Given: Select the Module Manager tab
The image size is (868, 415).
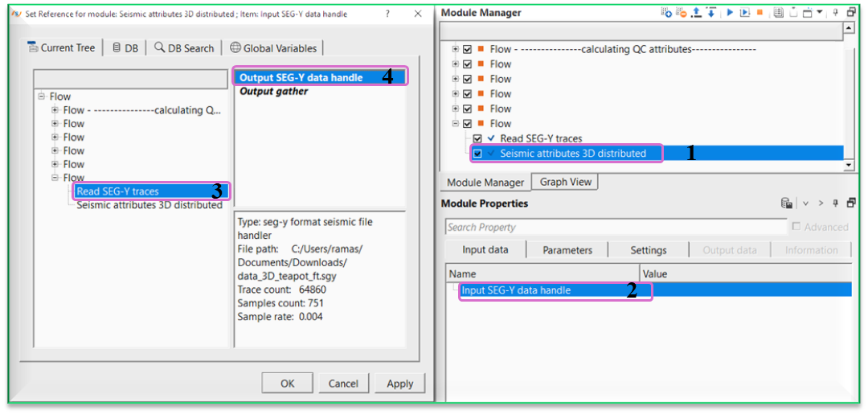Looking at the screenshot, I should (x=485, y=183).
